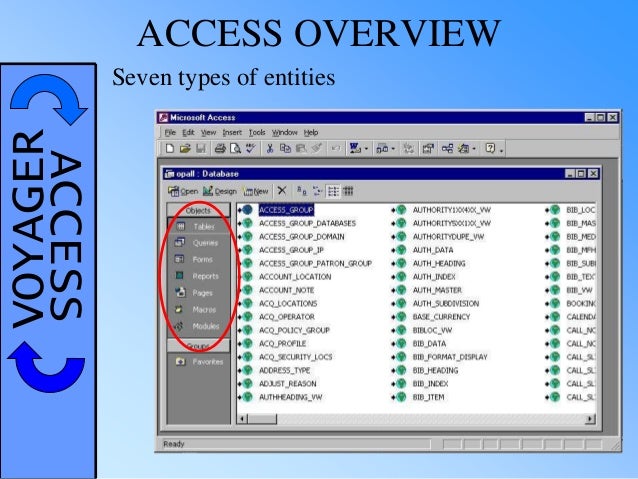Select the ADDRESS_TYPE table
The height and width of the screenshot is (479, 638).
point(284,370)
